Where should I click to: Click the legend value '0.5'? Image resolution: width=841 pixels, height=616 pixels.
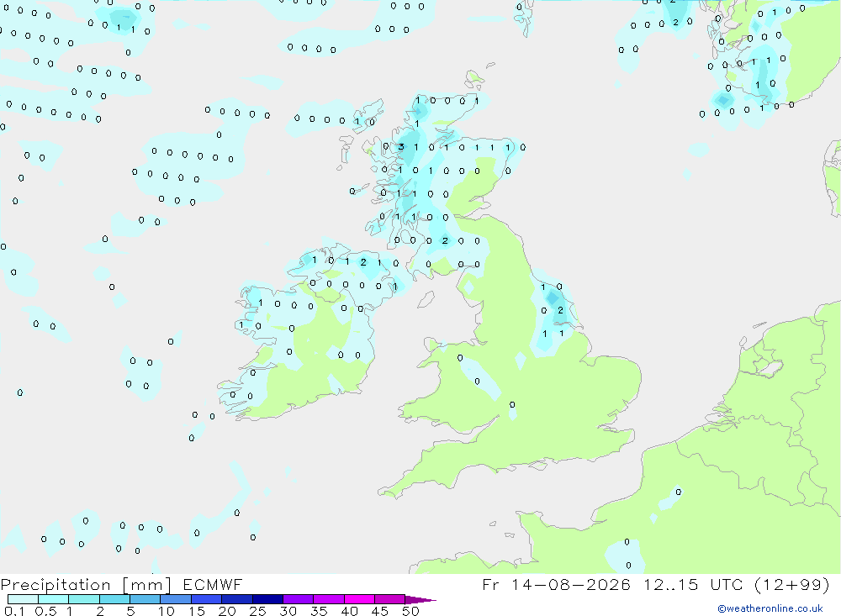tap(45, 611)
